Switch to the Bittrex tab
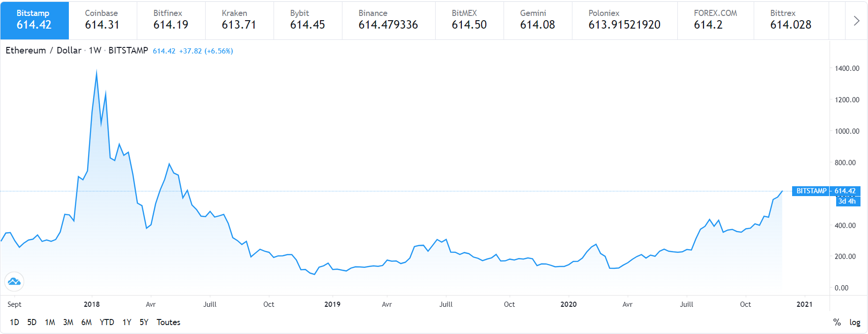The image size is (868, 334). coord(792,20)
